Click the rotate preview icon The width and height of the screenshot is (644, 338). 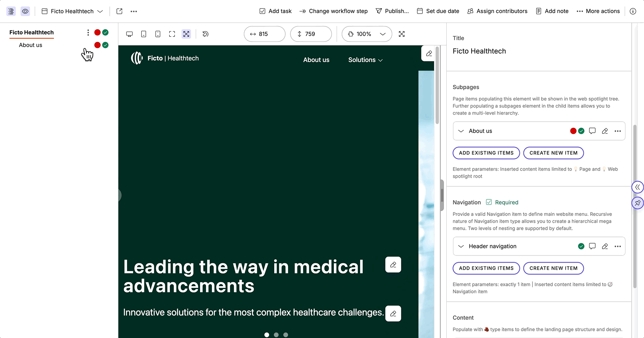pyautogui.click(x=206, y=34)
